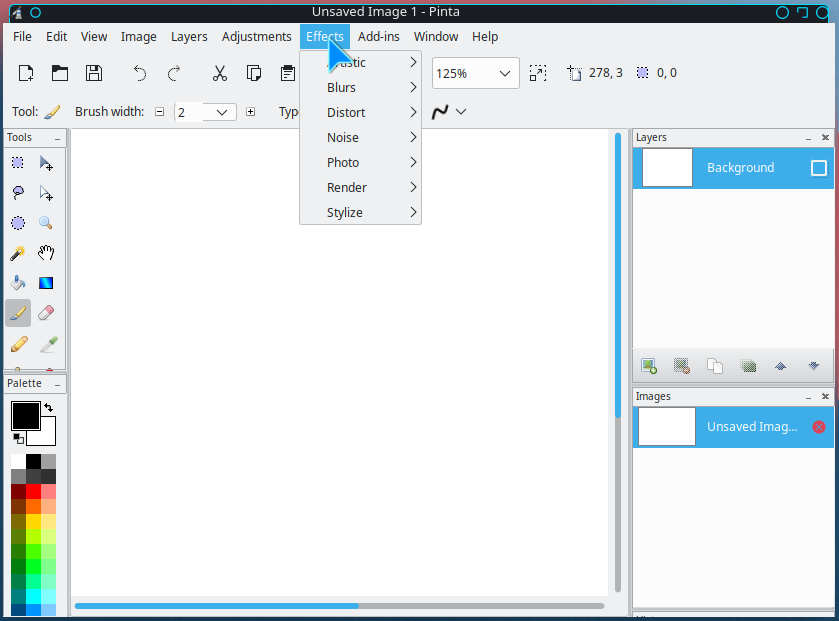The image size is (839, 621).
Task: Choose the Move Selection tool
Action: 46,193
